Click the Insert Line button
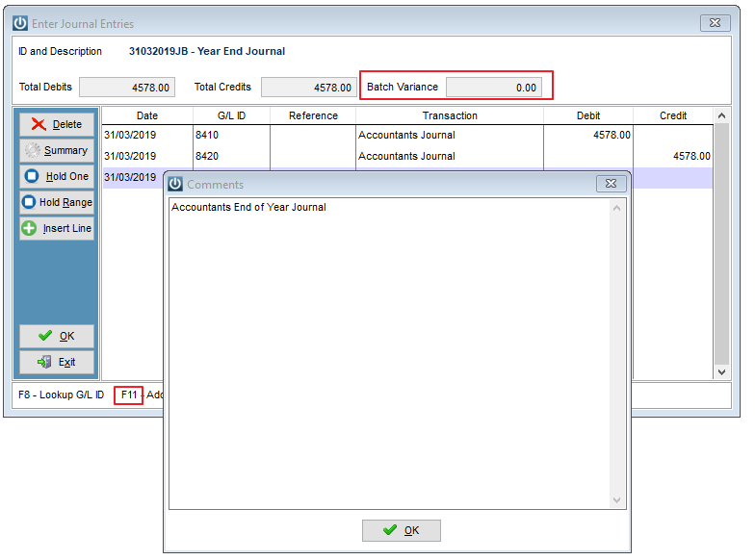Screen dimensions: 755x560 coord(57,229)
